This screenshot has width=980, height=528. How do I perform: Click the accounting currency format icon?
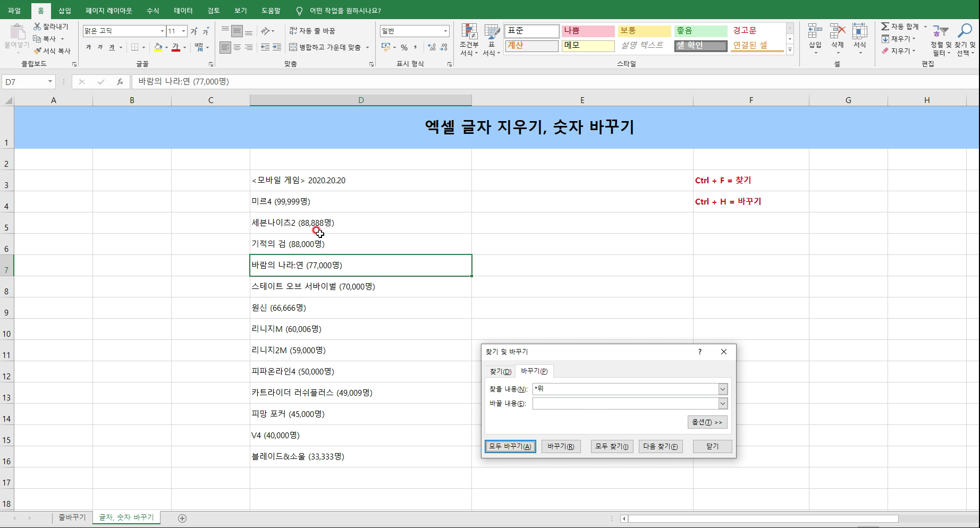click(x=386, y=47)
